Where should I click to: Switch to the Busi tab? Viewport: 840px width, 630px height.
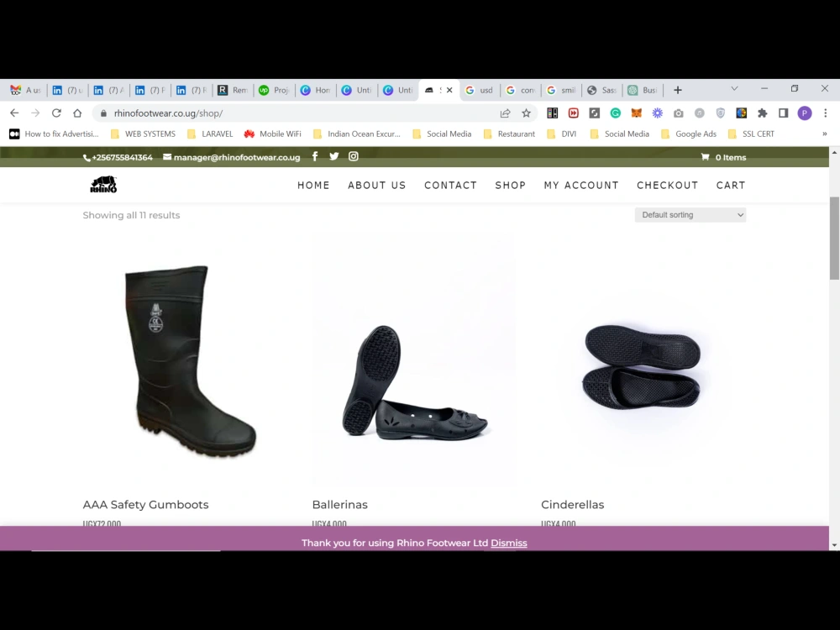tap(643, 90)
